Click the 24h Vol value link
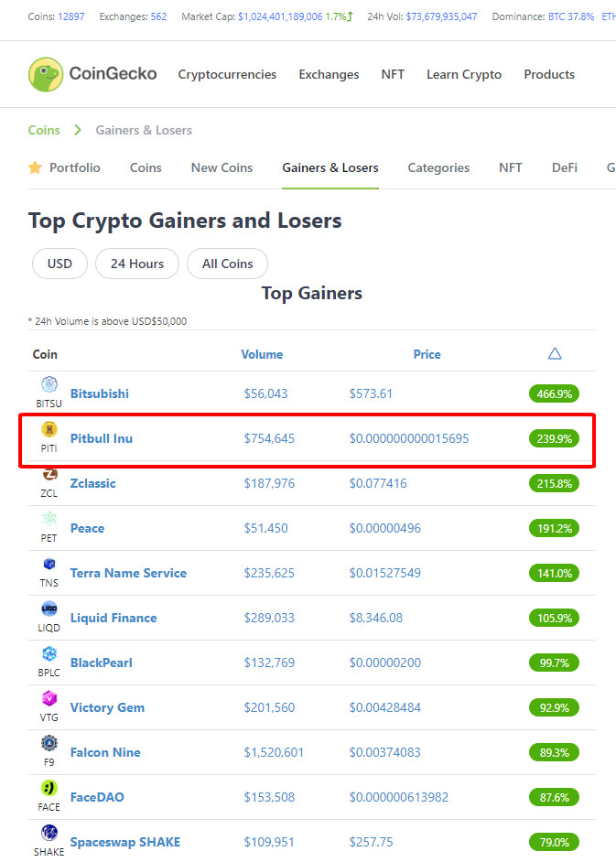Viewport: 616px width, 862px height. pyautogui.click(x=442, y=16)
